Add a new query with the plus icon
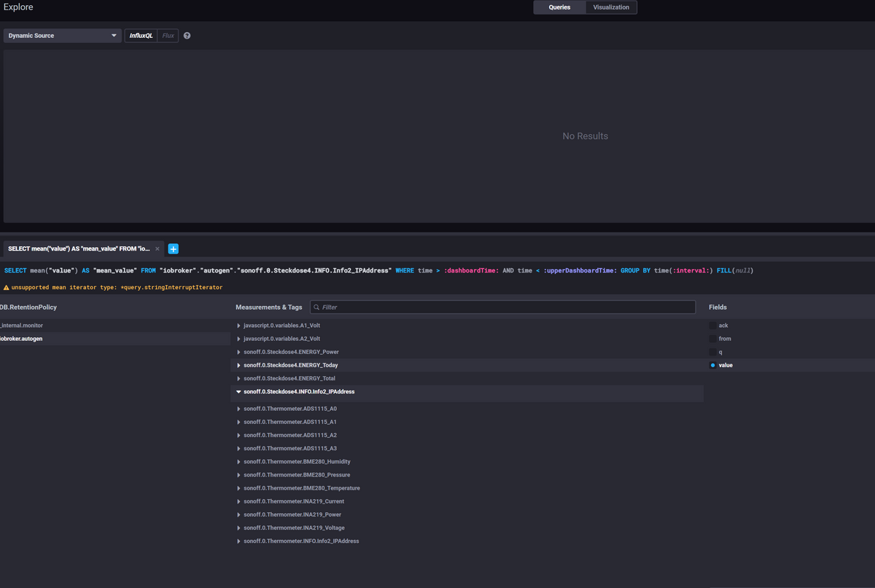 tap(174, 248)
